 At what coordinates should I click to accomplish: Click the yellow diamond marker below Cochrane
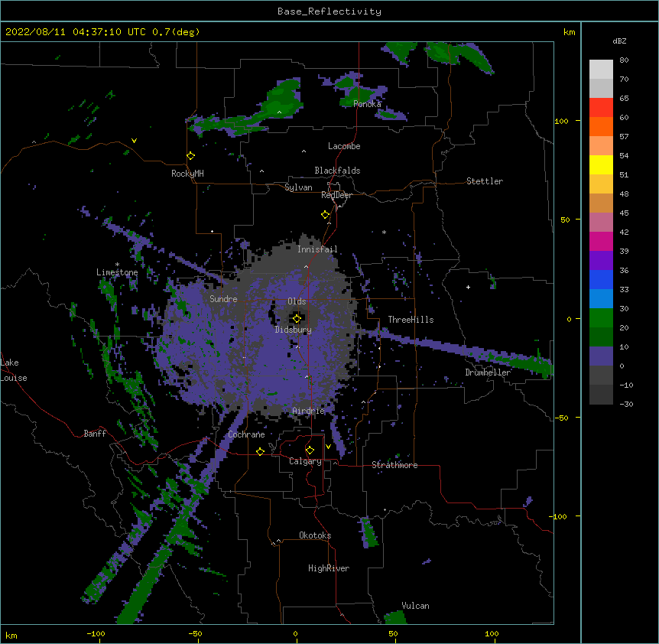pyautogui.click(x=260, y=451)
